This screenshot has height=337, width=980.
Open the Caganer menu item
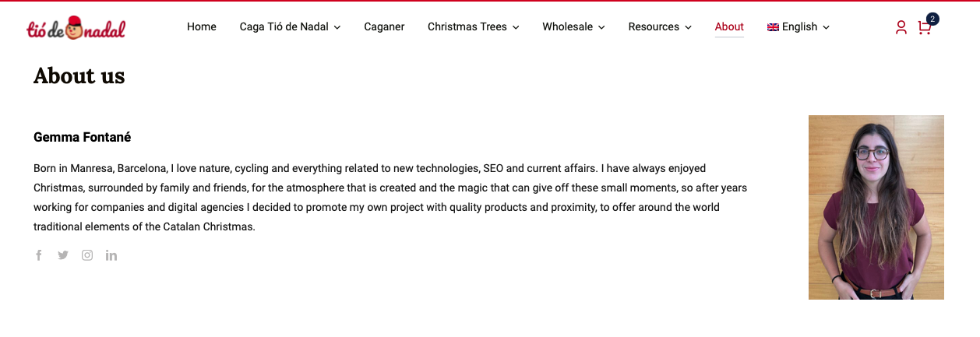click(x=384, y=26)
